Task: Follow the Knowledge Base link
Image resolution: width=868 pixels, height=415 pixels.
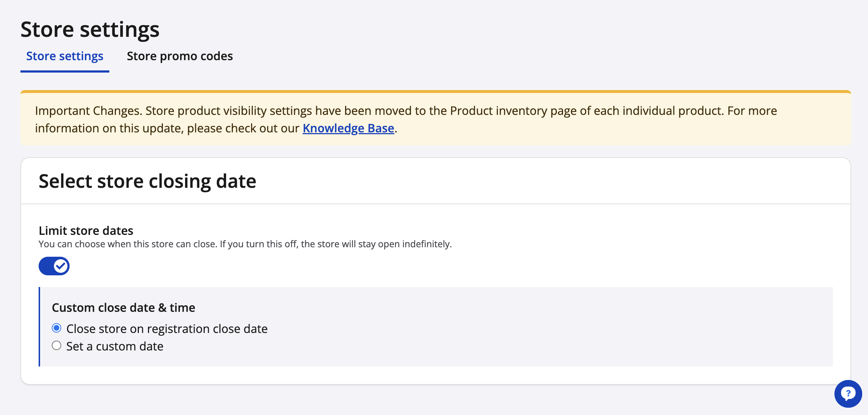Action: click(x=348, y=128)
